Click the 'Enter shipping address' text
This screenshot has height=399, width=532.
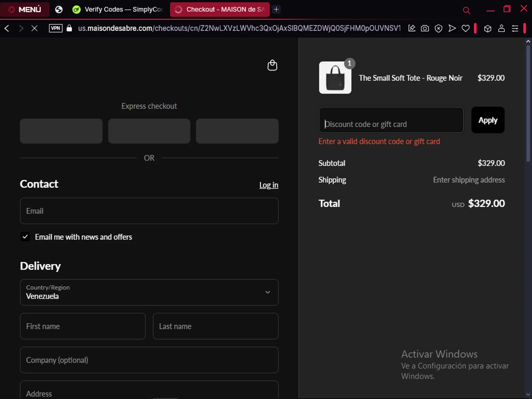point(469,180)
